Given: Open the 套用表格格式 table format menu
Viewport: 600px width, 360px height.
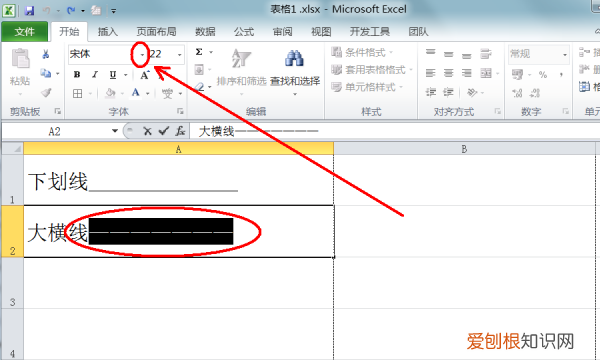Looking at the screenshot, I should click(x=372, y=70).
